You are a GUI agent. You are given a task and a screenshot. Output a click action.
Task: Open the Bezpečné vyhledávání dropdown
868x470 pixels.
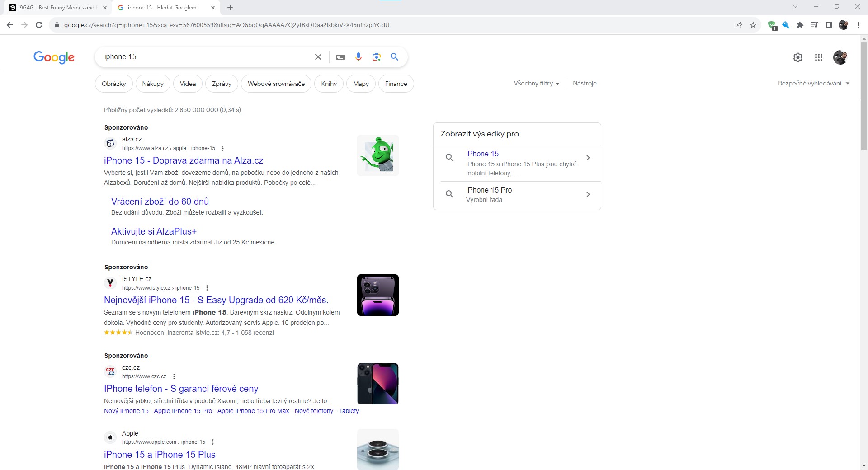coord(814,83)
